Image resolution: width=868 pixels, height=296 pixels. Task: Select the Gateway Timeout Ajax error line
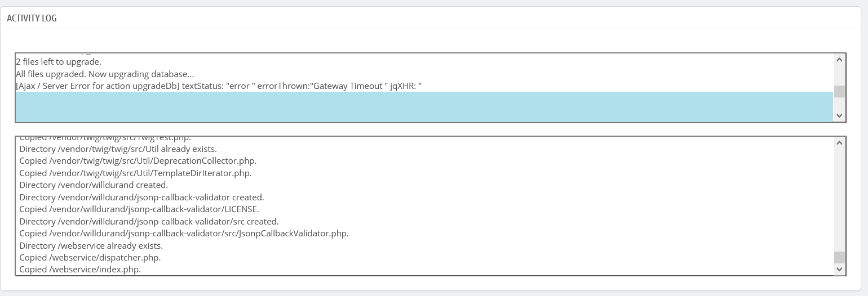[x=219, y=86]
